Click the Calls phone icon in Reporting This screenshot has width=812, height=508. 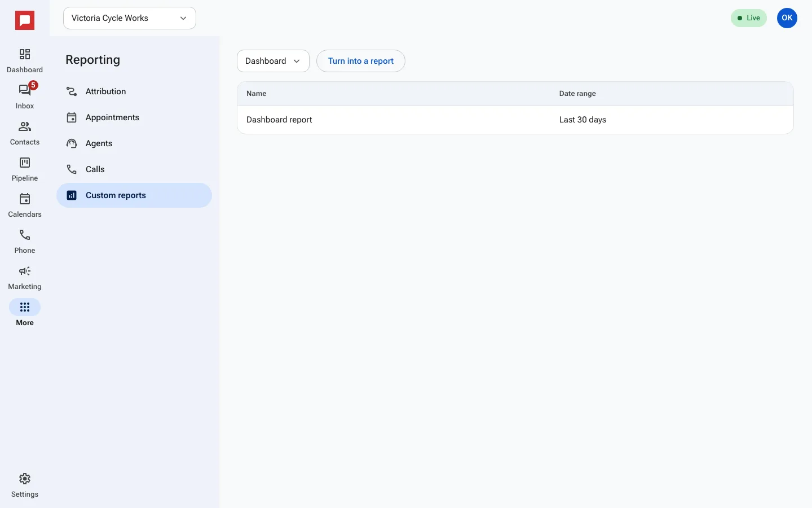coord(72,169)
